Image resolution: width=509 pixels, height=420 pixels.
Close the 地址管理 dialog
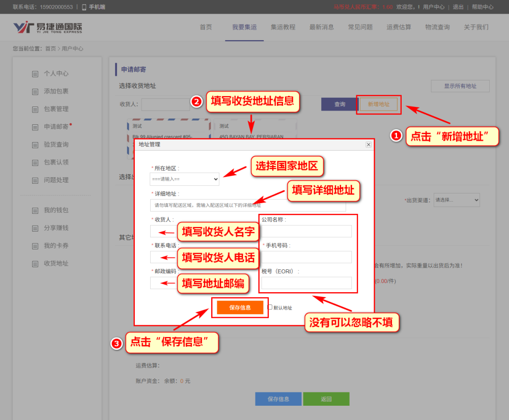click(369, 145)
